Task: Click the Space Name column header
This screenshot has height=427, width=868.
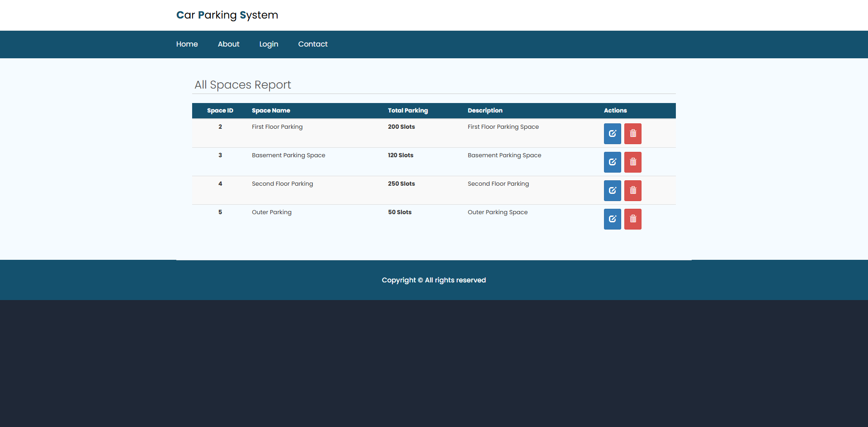Action: click(271, 110)
